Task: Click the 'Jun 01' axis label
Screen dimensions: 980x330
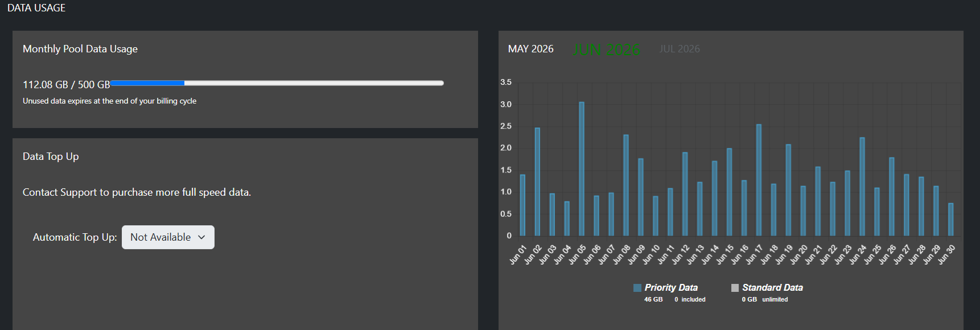Action: pos(518,254)
